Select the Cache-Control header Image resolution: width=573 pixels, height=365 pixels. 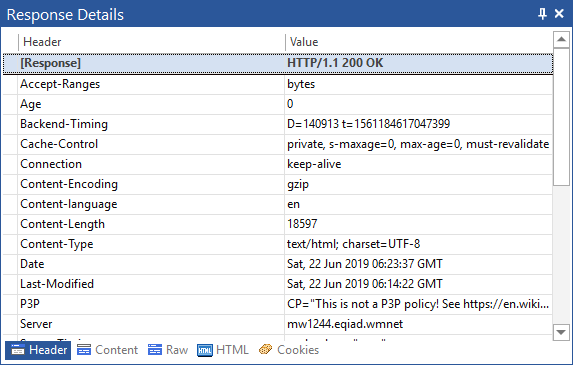click(59, 144)
